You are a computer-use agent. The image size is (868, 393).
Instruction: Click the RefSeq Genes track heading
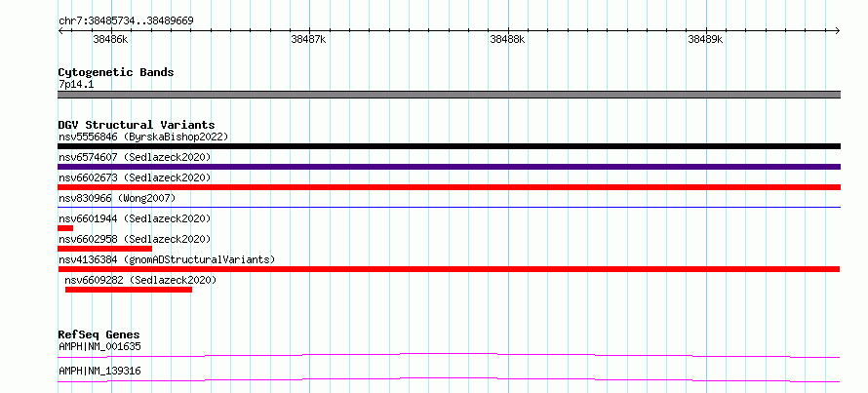pos(99,334)
